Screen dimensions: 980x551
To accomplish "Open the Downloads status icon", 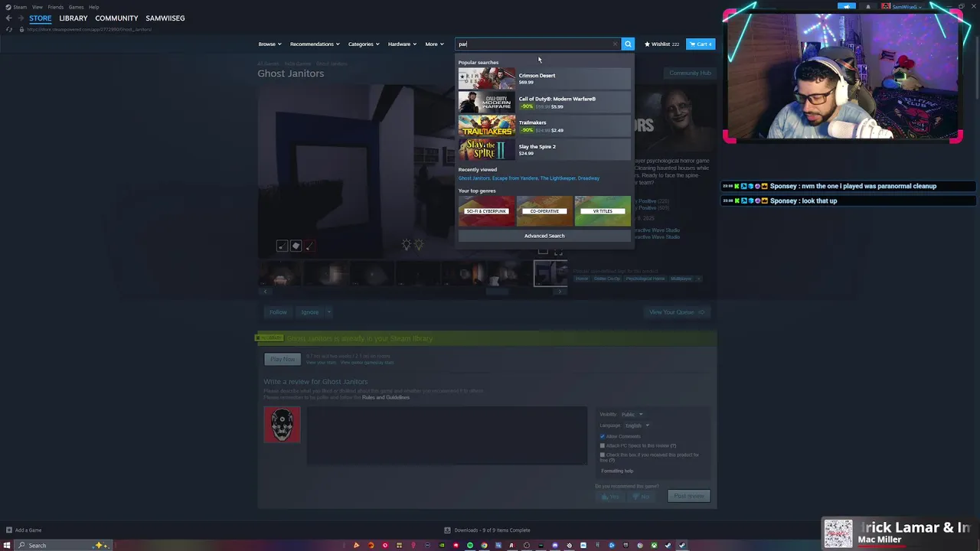I will (447, 530).
